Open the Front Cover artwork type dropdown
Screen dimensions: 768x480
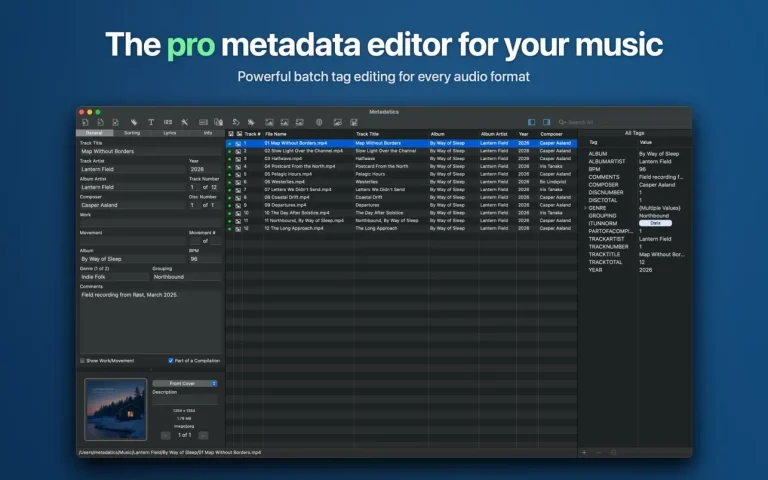(x=185, y=384)
